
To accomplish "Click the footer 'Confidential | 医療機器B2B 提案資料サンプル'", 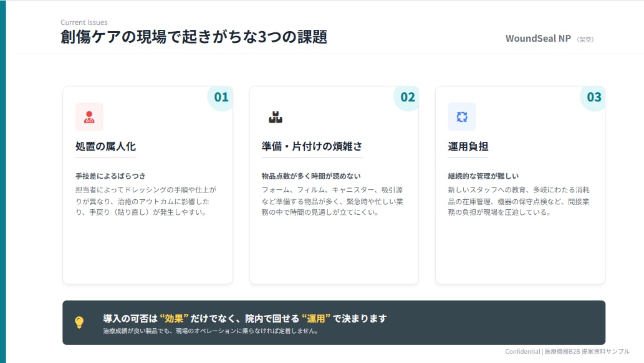I will tap(567, 352).
